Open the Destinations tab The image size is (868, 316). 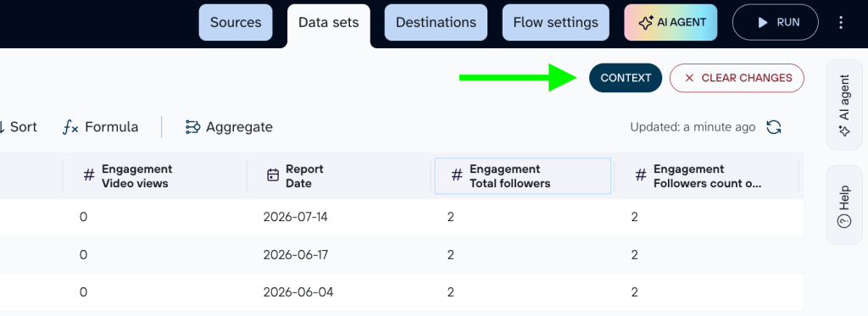tap(437, 23)
